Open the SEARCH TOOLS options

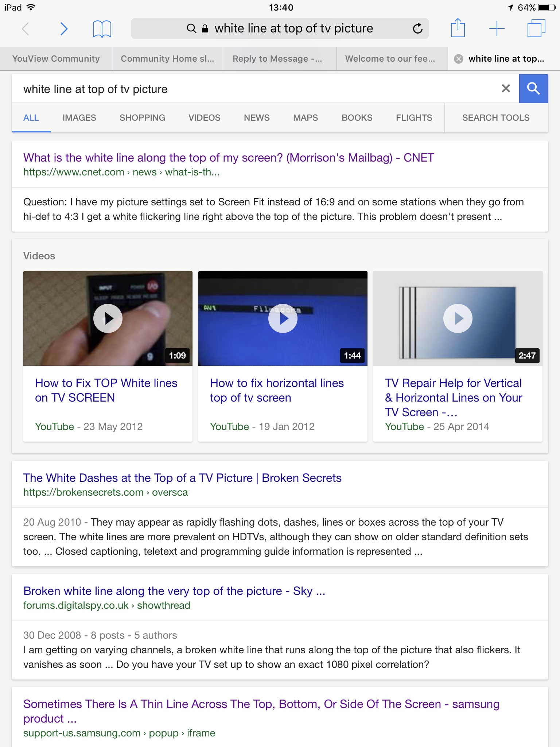point(495,118)
